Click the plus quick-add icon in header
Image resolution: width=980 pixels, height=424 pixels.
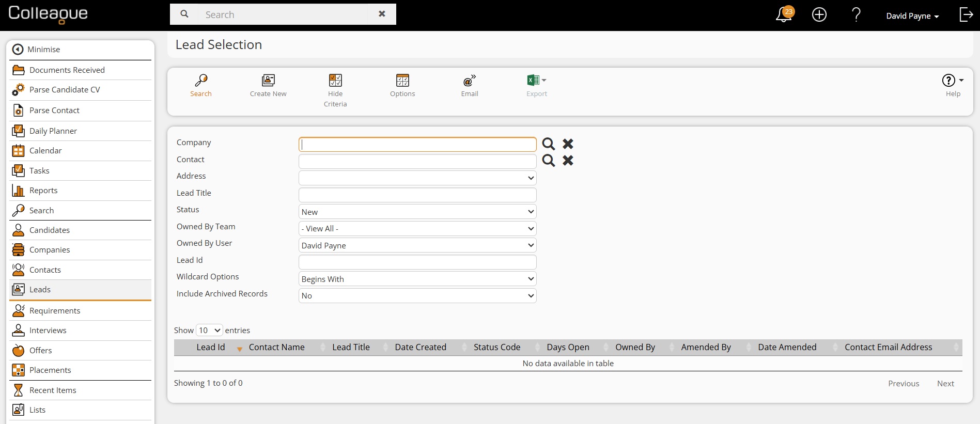(x=819, y=15)
